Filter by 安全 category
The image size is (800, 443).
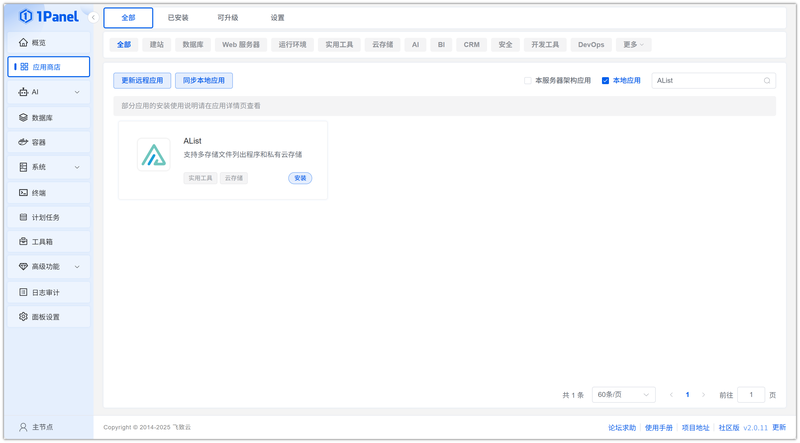506,44
